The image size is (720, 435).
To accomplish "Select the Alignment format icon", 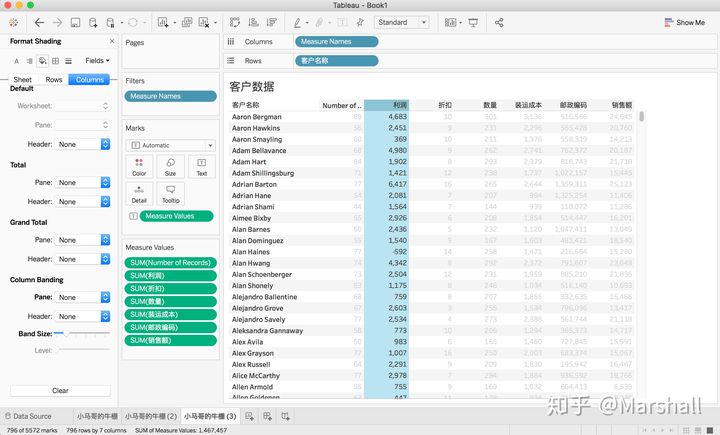I will [29, 61].
